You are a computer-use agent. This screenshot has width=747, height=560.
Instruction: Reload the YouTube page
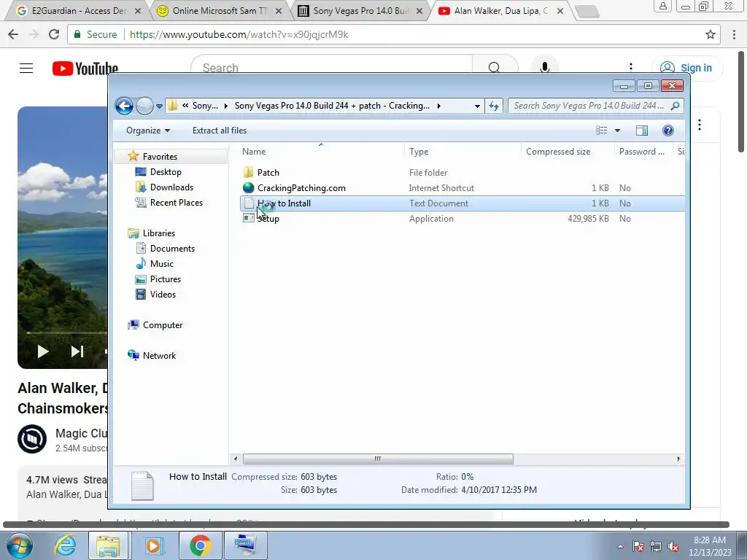coord(54,34)
